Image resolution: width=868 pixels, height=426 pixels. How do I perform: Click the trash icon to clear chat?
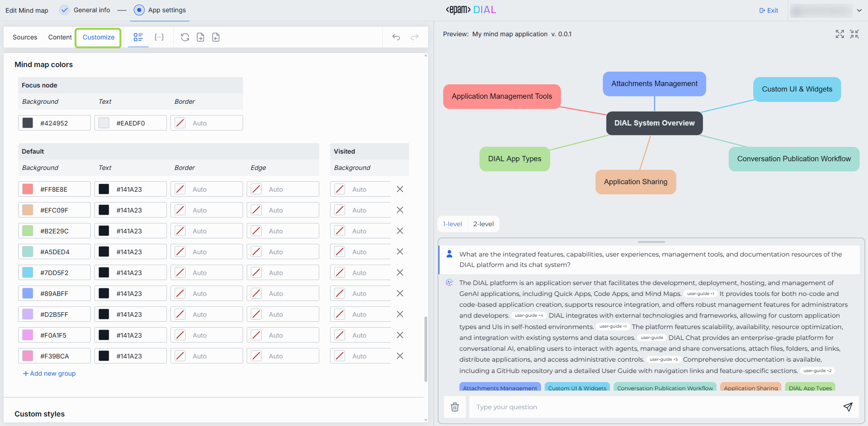455,407
